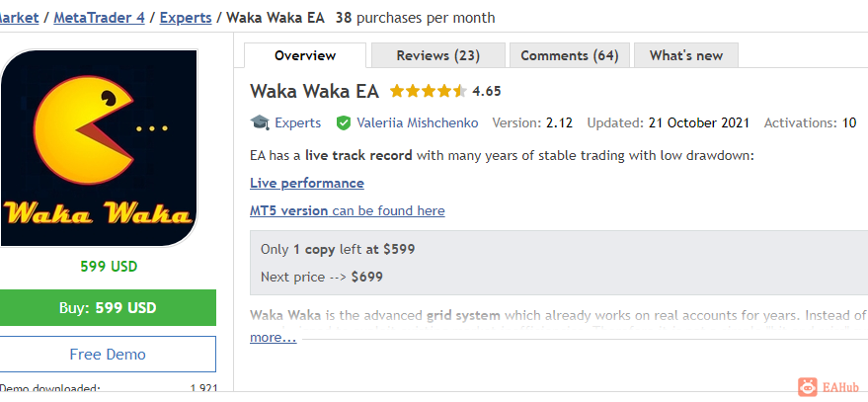This screenshot has height=402, width=868.
Task: Switch to the What's new tab
Action: coord(686,55)
